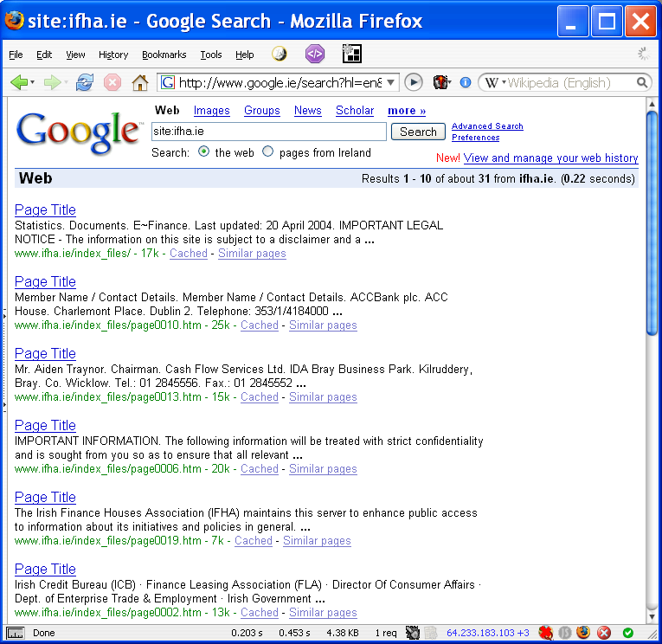Click the Google favicon in the address bar
662x644 pixels.
(168, 82)
